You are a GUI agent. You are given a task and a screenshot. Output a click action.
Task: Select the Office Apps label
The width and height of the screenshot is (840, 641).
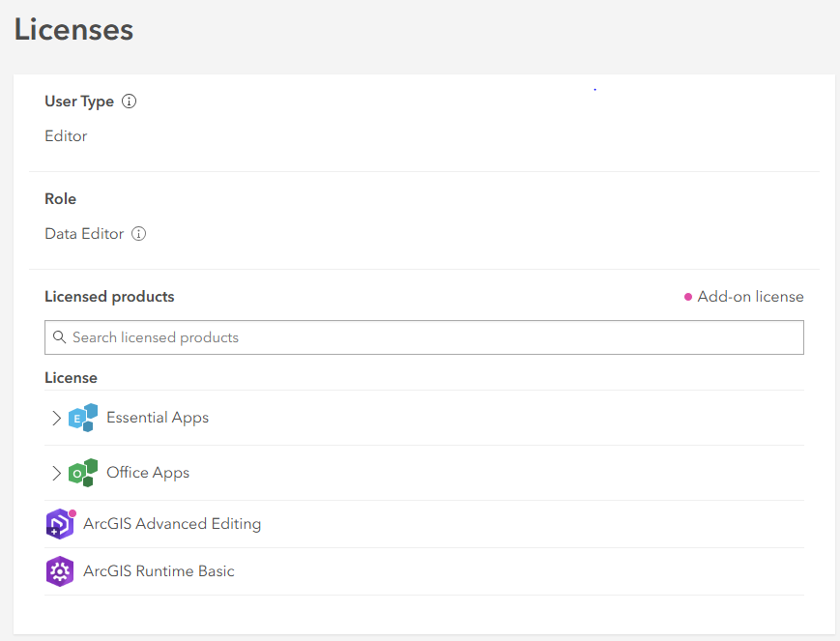148,473
